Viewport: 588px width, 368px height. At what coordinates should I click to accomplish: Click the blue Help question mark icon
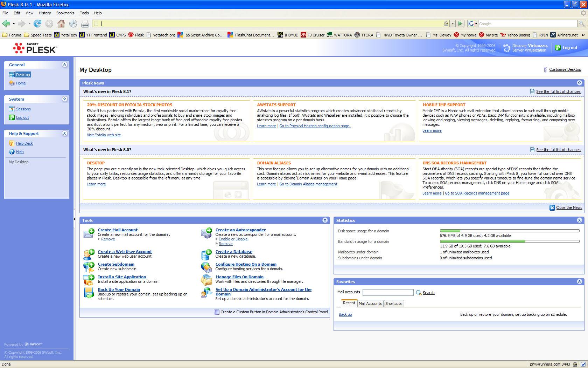(x=12, y=152)
